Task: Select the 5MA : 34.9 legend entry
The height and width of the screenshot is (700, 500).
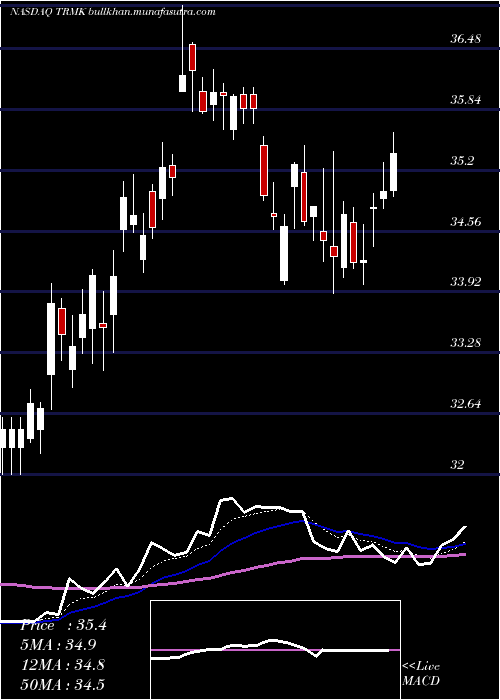Action: coord(58,645)
